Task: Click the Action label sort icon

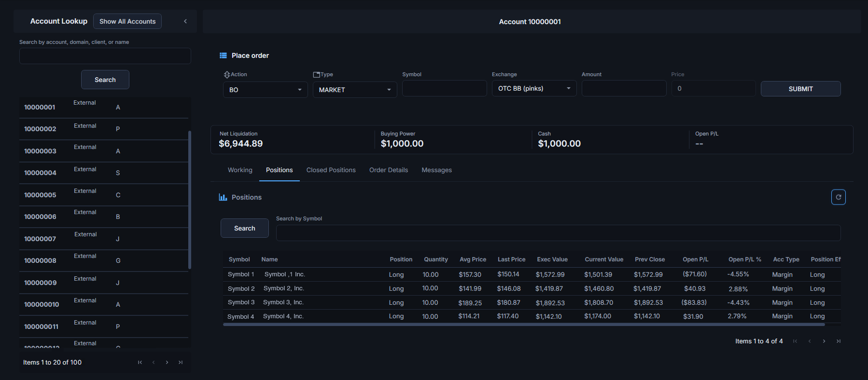Action: 226,75
